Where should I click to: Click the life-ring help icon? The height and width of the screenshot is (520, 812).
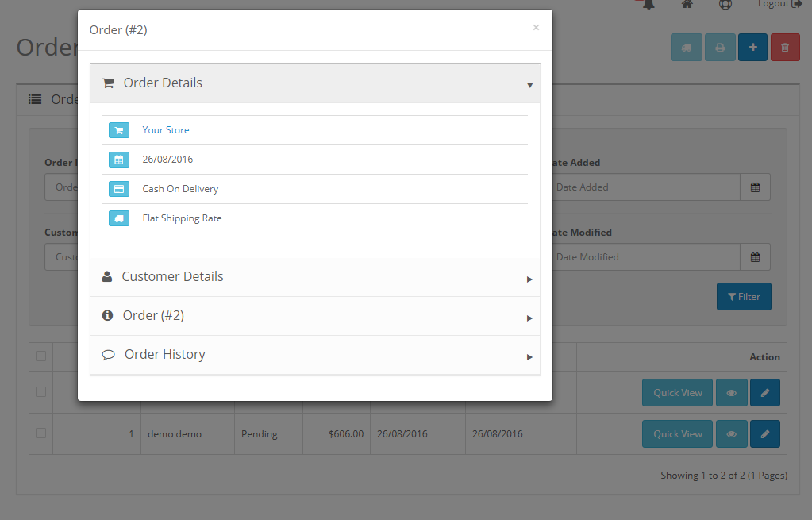tap(725, 5)
